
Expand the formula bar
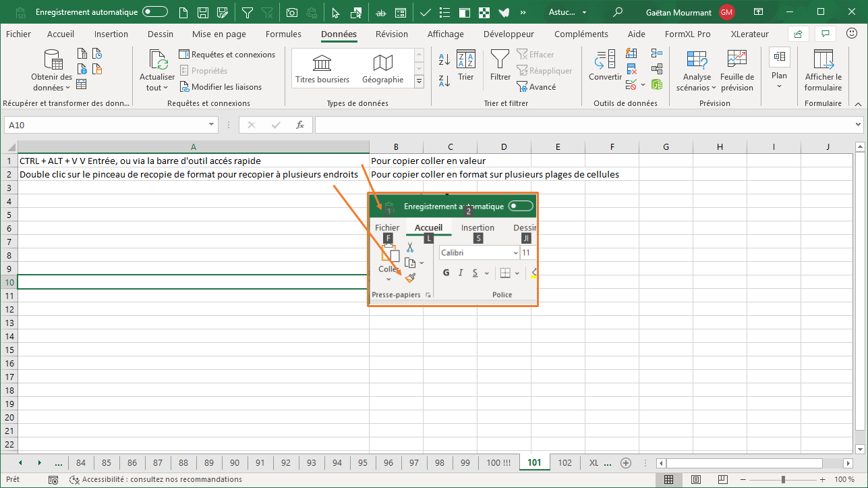(859, 125)
